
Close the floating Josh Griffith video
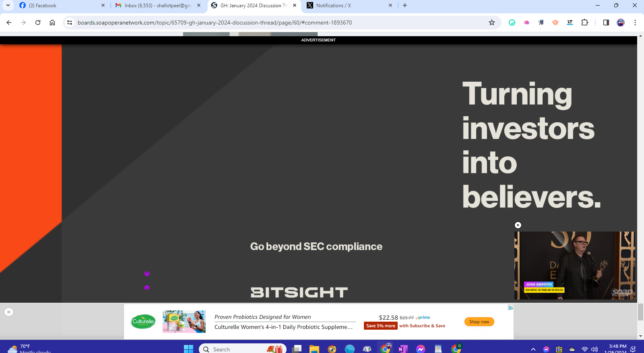518,225
